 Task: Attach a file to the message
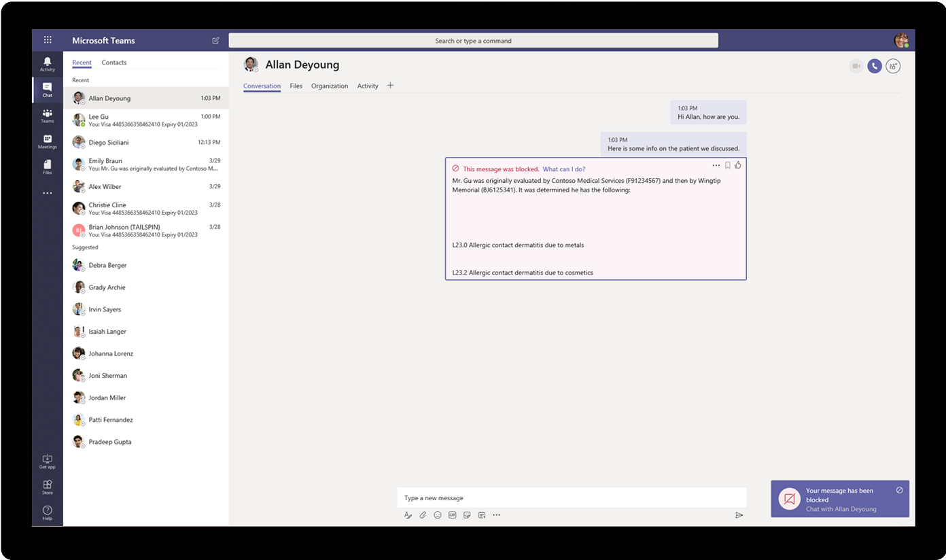423,514
